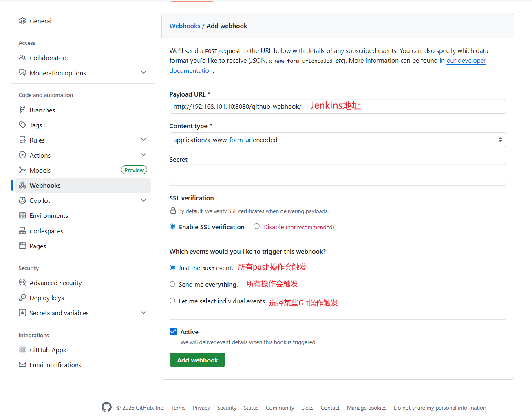The width and height of the screenshot is (532, 419).
Task: Click the Tags tag icon
Action: coord(22,125)
